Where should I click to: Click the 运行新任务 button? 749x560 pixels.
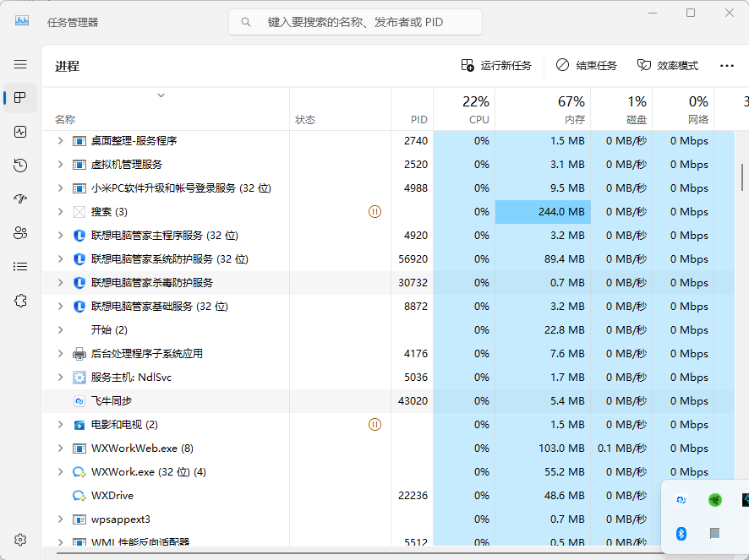(496, 66)
